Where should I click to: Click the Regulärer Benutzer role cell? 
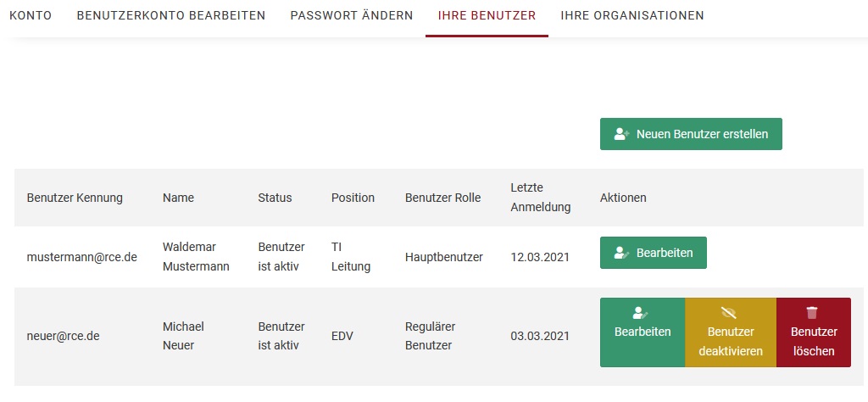tap(431, 336)
